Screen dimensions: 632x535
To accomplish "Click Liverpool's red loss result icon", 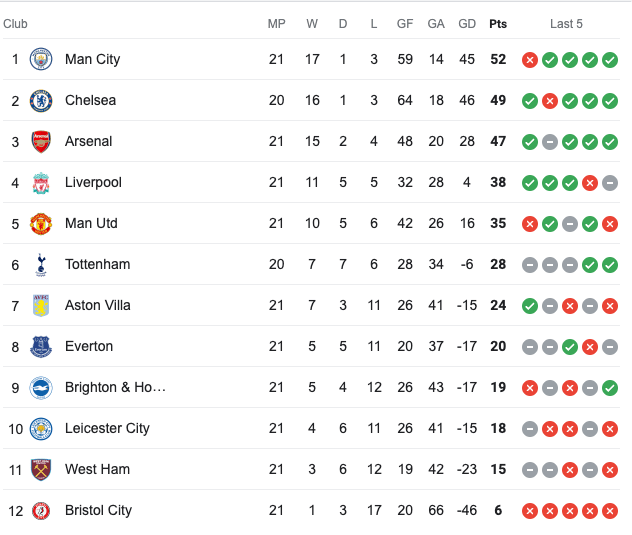I will (x=590, y=183).
